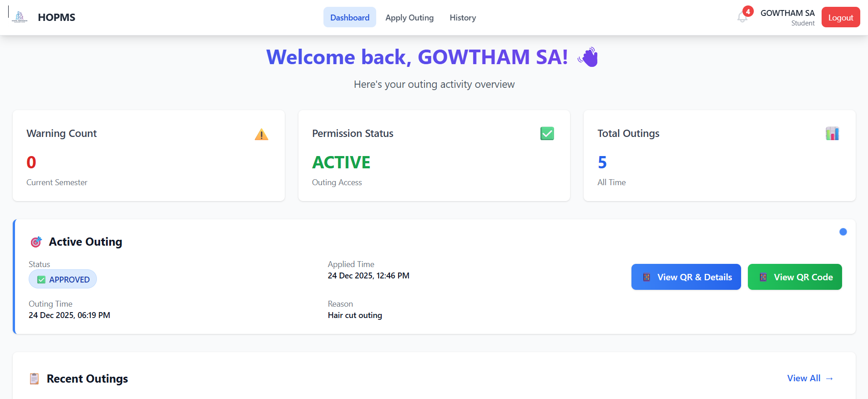Click the APPROVED status badge
868x399 pixels.
tap(63, 279)
